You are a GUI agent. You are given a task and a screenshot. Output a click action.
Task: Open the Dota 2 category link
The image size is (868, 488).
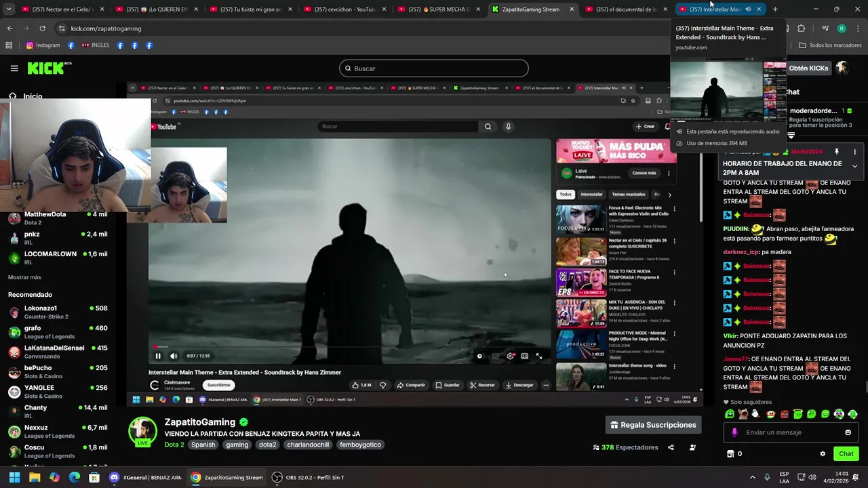174,445
